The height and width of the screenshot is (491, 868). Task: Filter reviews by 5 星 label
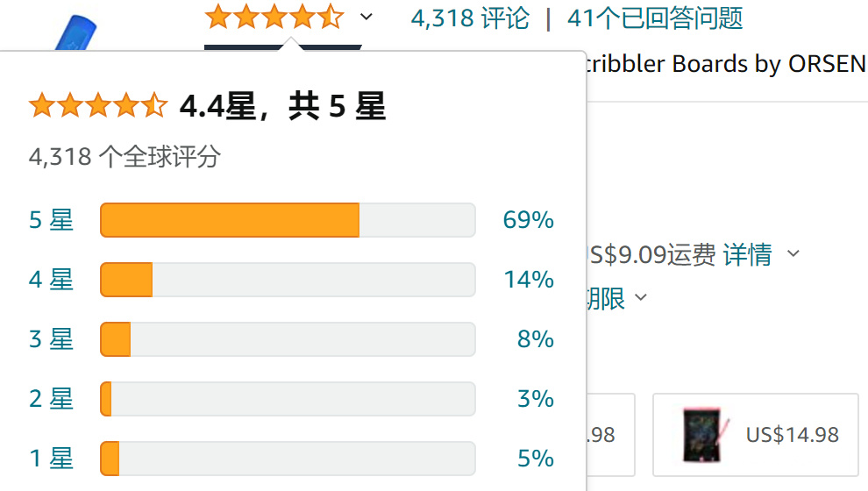(x=51, y=220)
